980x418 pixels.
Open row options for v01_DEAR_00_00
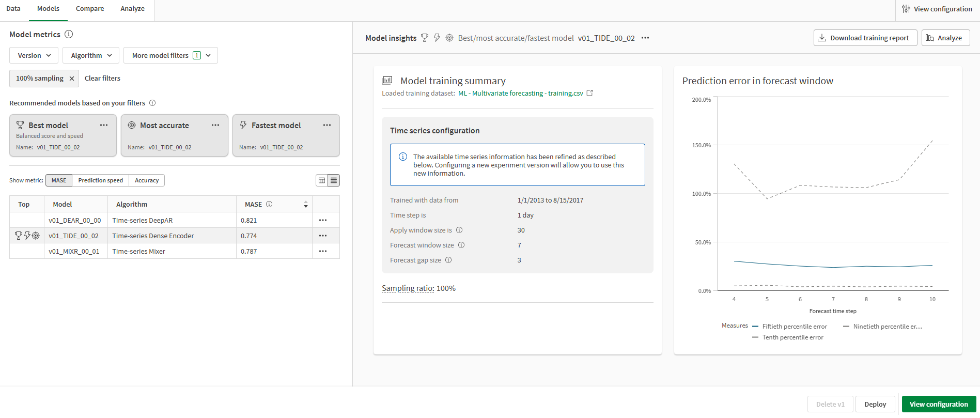[323, 220]
